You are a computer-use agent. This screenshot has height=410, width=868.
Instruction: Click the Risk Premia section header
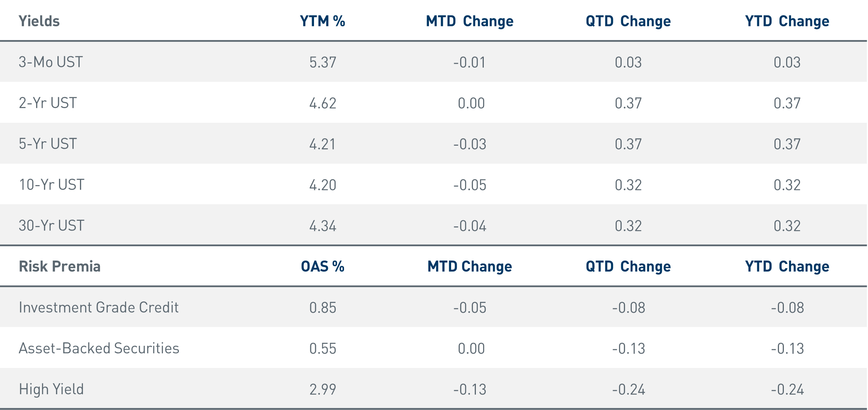[x=60, y=266]
